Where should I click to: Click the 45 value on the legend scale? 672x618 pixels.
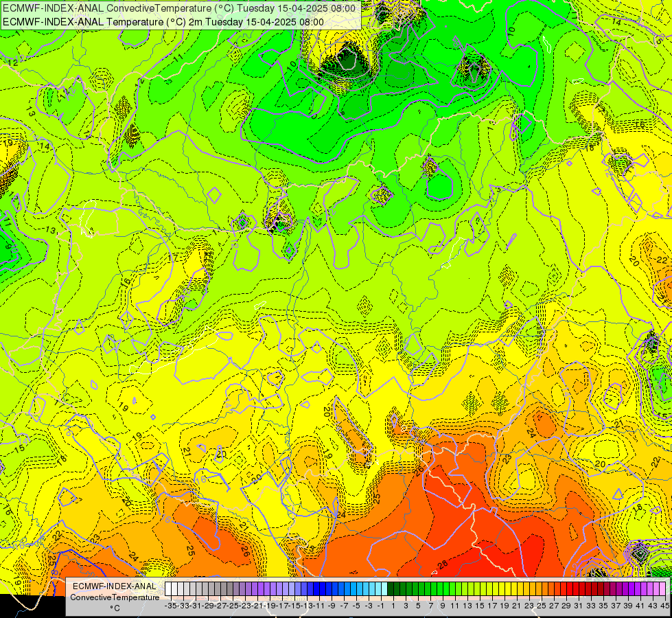point(664,606)
